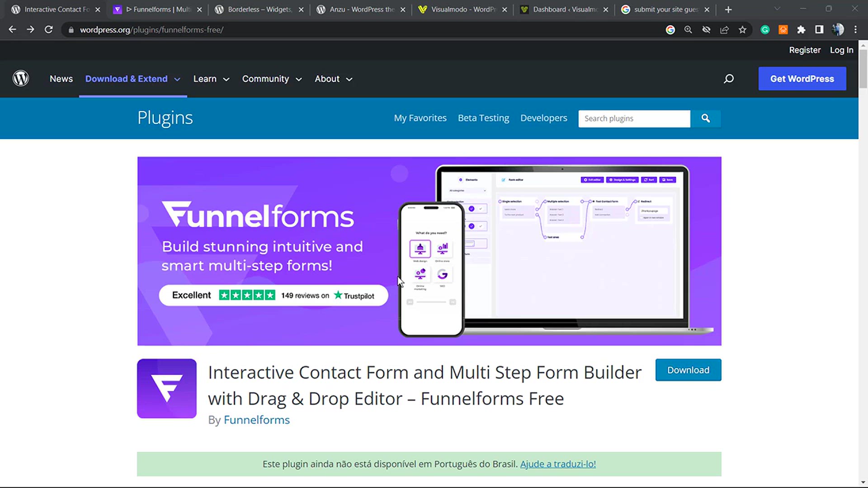Screen dimensions: 868x488
Task: Click the Funnelforms plugin logo icon
Action: pos(167,389)
